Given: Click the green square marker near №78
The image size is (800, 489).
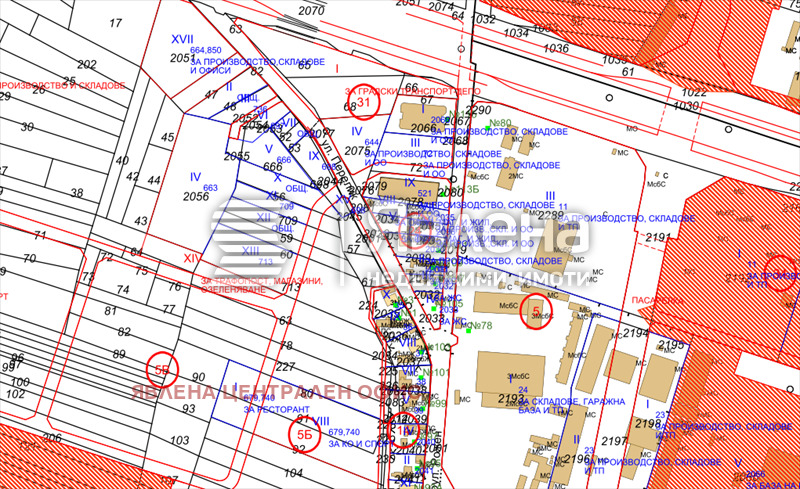Looking at the screenshot, I should point(467,328).
